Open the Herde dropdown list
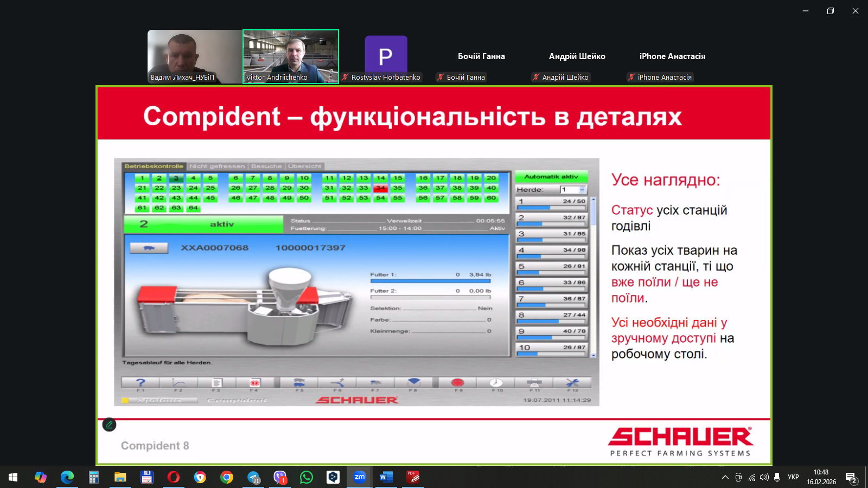Image resolution: width=868 pixels, height=488 pixels. point(582,190)
